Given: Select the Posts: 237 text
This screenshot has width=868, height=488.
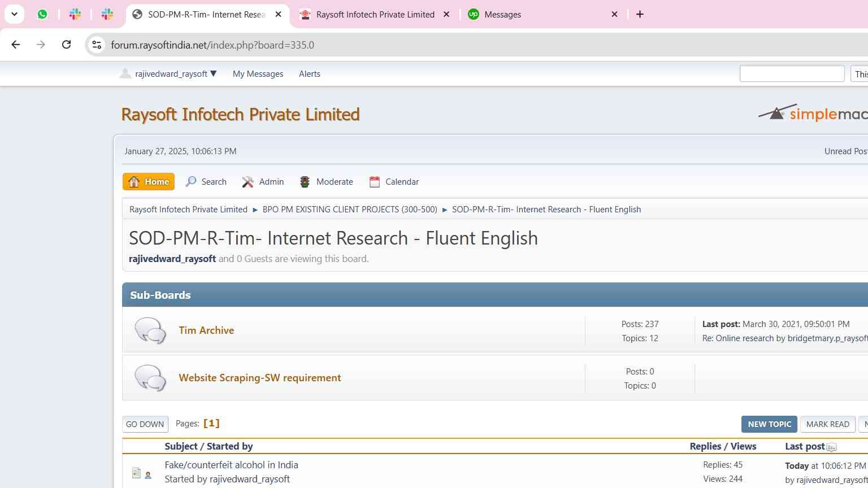Looking at the screenshot, I should pos(640,324).
